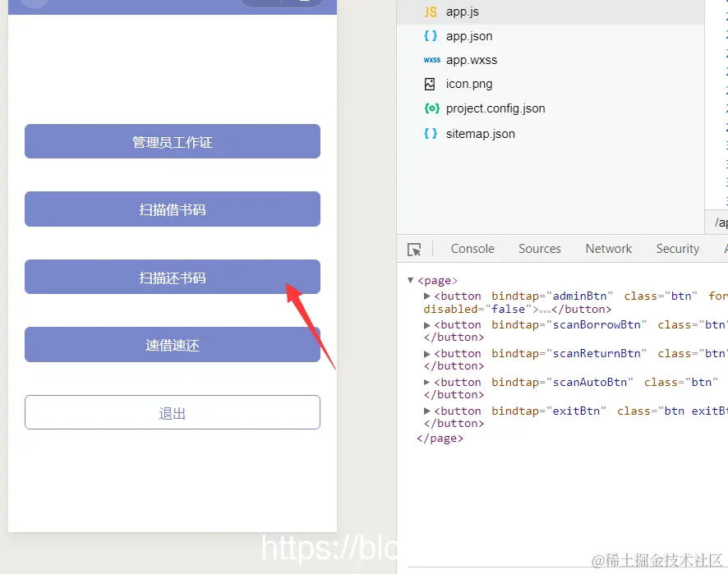Image resolution: width=728 pixels, height=574 pixels.
Task: Click the braces icon beside app.json
Action: click(x=431, y=36)
